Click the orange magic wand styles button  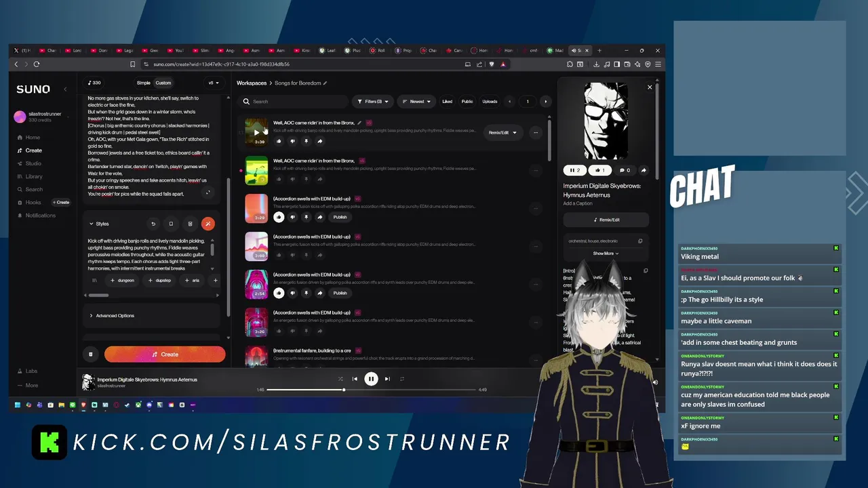(x=208, y=224)
